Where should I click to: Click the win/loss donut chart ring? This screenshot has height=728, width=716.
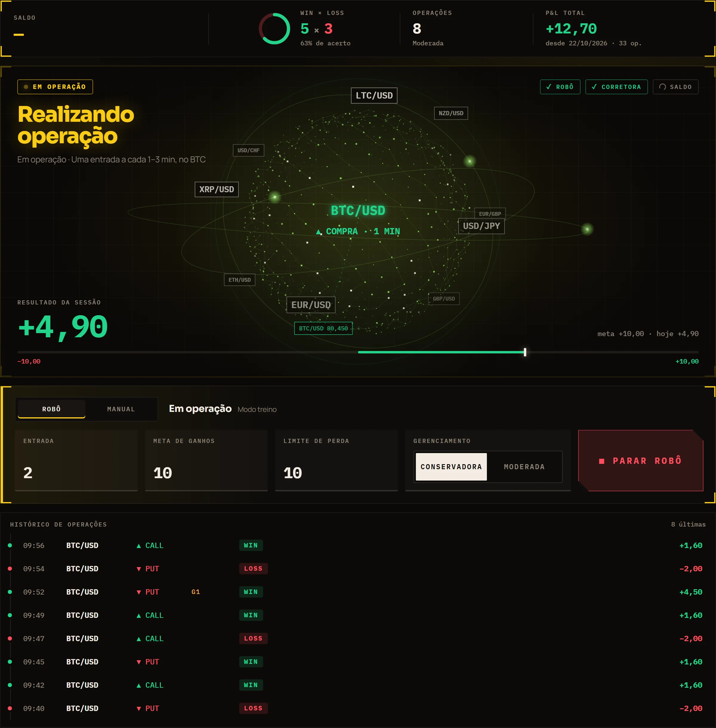274,29
